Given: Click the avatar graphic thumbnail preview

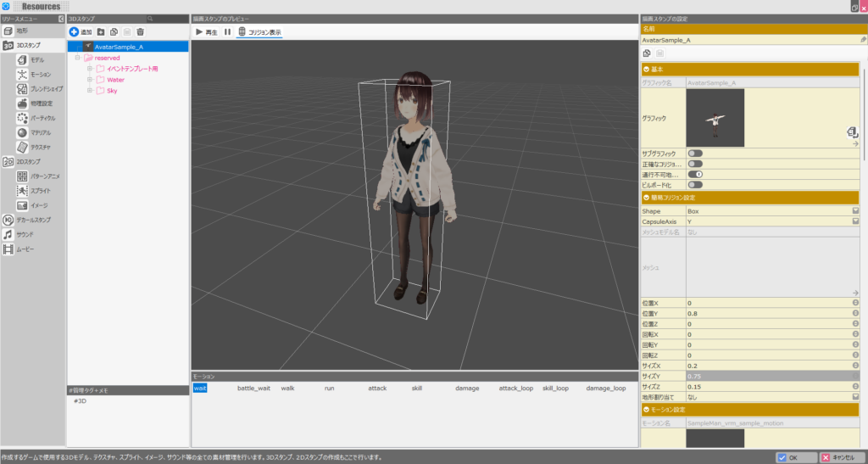Looking at the screenshot, I should [x=715, y=119].
